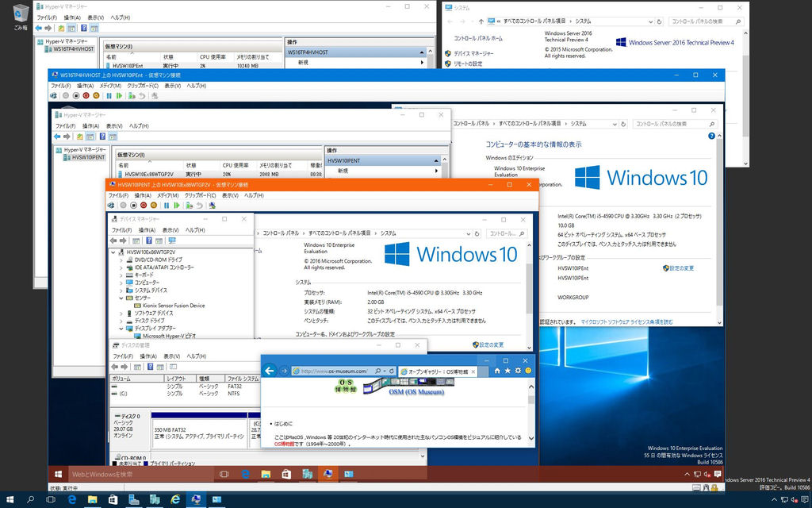Open クリップボード(C) menu in HVSW10Ex86WTGP2V connection window
Viewport: 812px width, 508px height.
(x=200, y=195)
